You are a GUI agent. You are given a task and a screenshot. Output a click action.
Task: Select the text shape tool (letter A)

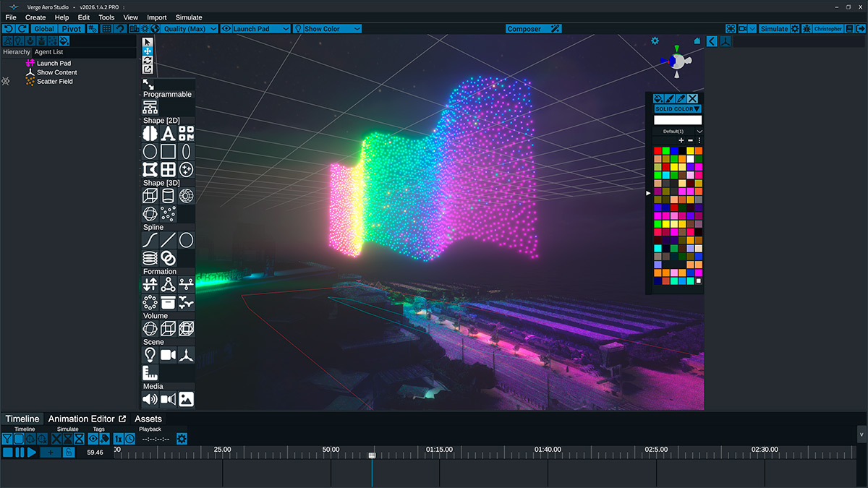point(168,133)
